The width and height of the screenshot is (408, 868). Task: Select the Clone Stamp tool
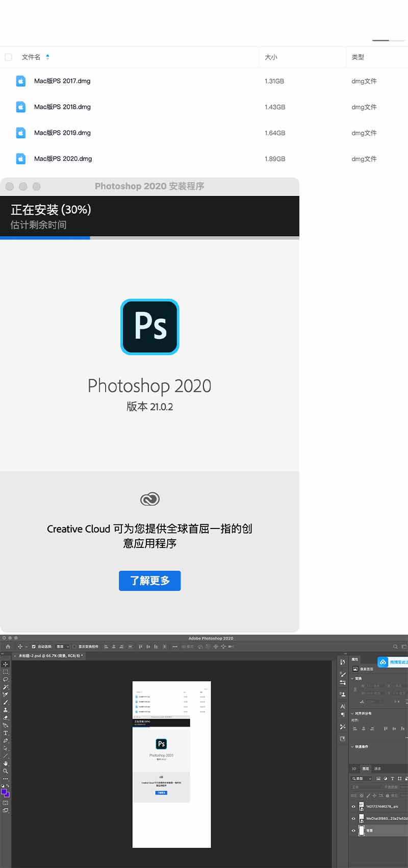(x=5, y=710)
